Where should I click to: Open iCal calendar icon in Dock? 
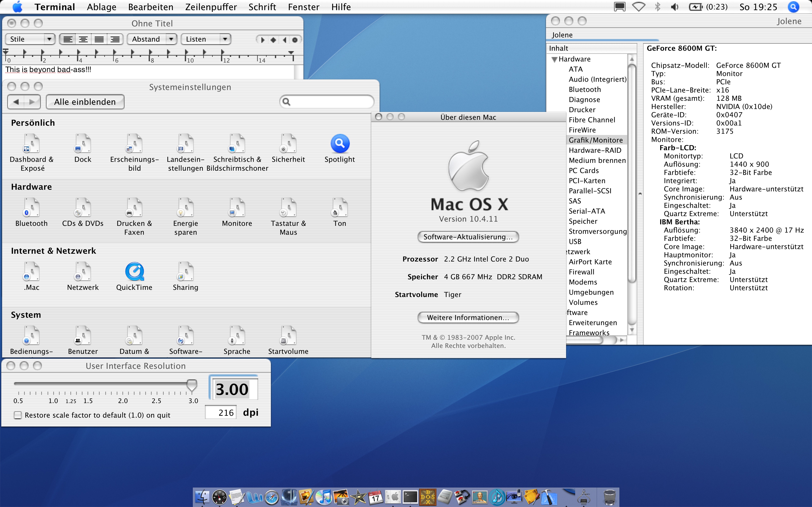tap(376, 497)
